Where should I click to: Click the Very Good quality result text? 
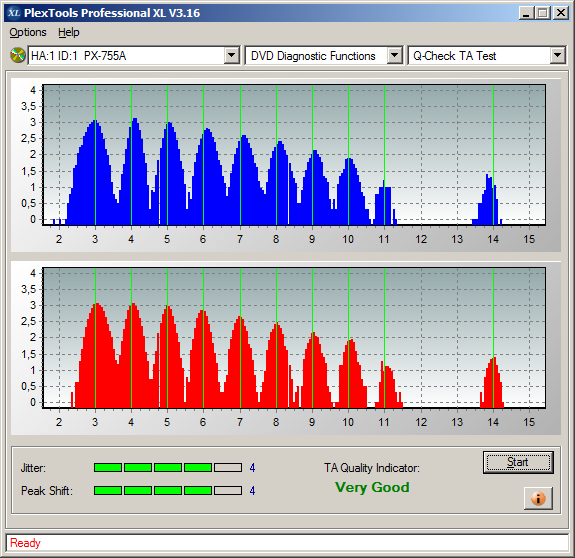pos(372,487)
